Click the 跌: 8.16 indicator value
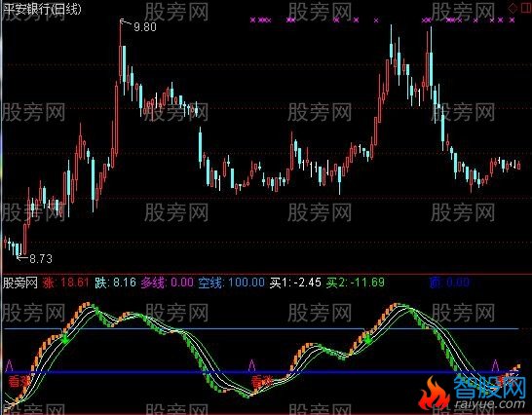This screenshot has width=532, height=415. pos(115,283)
